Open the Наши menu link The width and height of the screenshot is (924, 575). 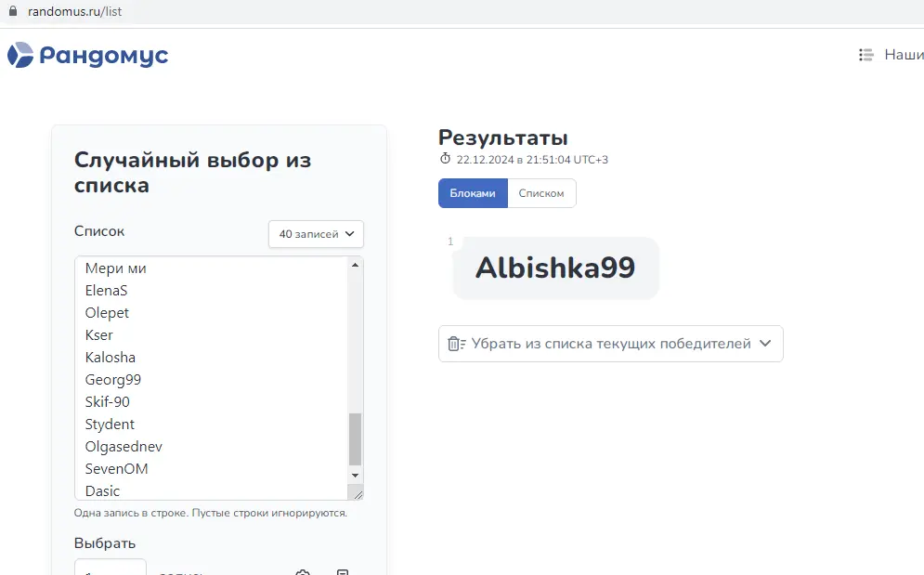(x=904, y=55)
